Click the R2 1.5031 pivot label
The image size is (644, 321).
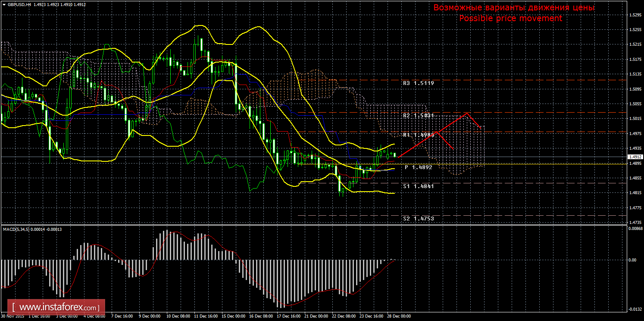pyautogui.click(x=418, y=116)
